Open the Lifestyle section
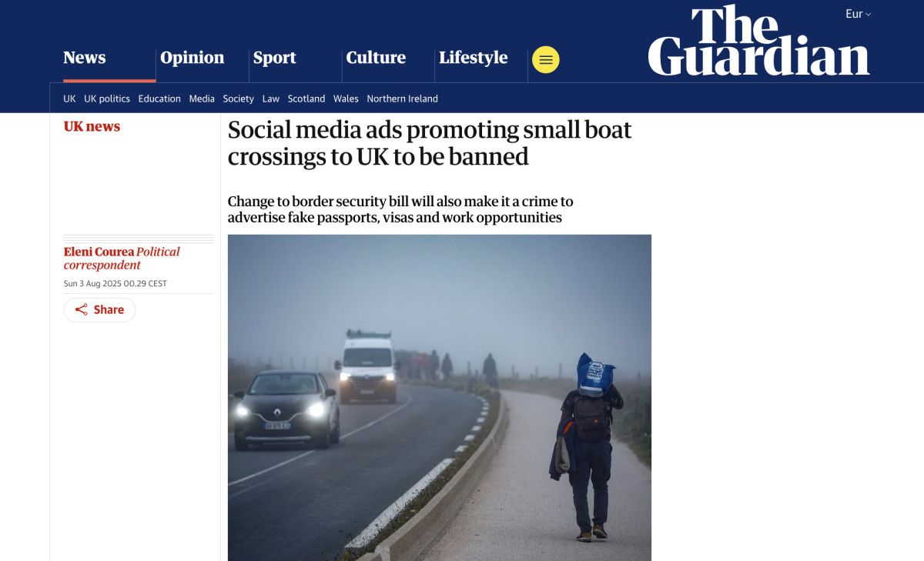The image size is (924, 561). [473, 58]
